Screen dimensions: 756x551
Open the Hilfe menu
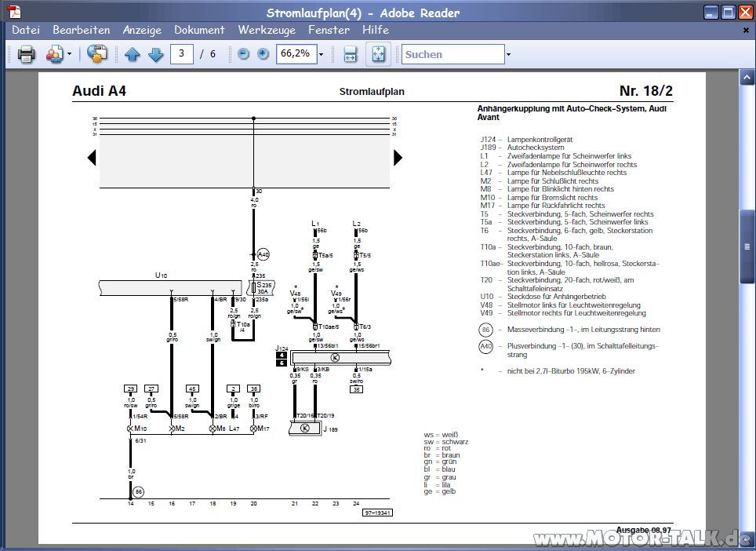click(376, 30)
